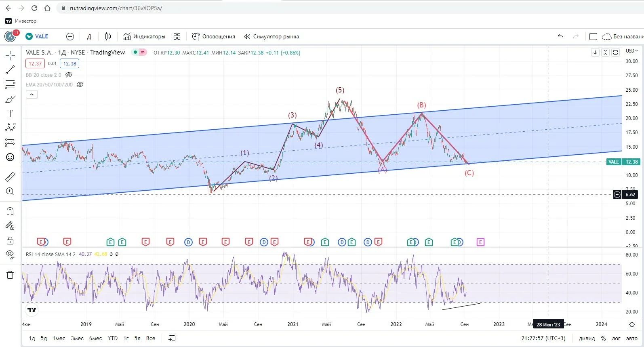644x347 pixels.
Task: Open the candlestick chart style menu
Action: pos(108,36)
